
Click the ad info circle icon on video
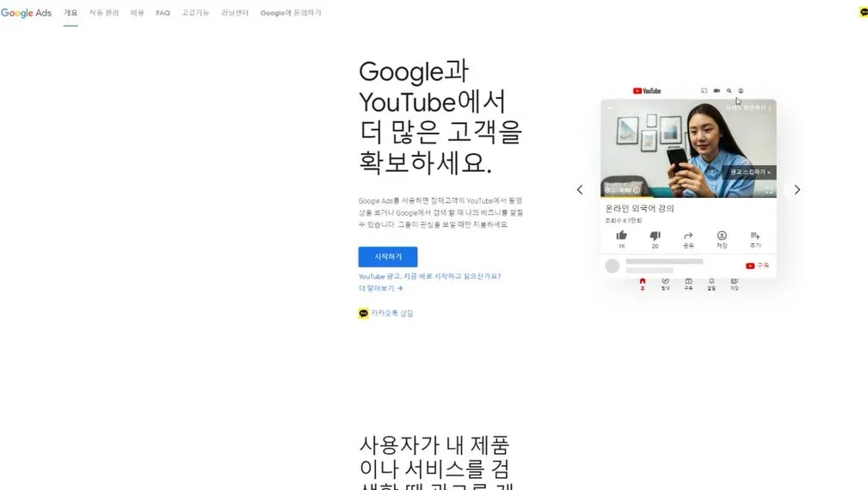[x=637, y=190]
